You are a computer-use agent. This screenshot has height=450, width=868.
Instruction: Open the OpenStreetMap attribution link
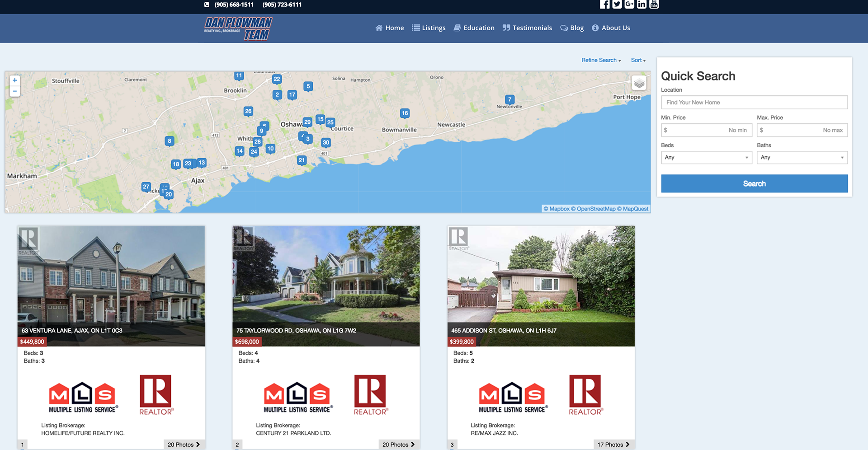pyautogui.click(x=593, y=209)
